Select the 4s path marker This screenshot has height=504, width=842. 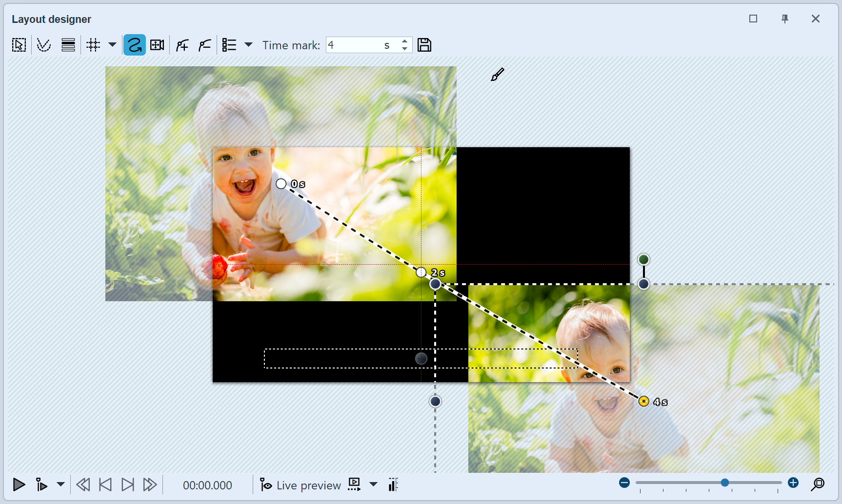point(644,401)
